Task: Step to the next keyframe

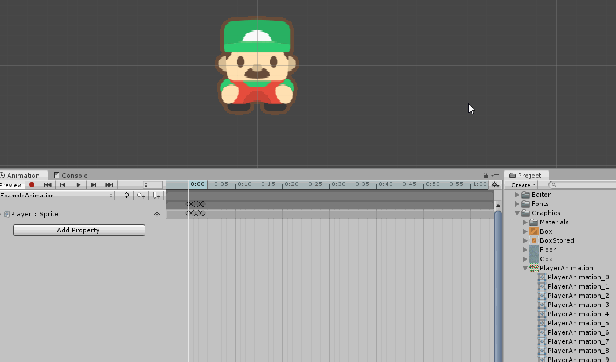Action: pos(94,185)
